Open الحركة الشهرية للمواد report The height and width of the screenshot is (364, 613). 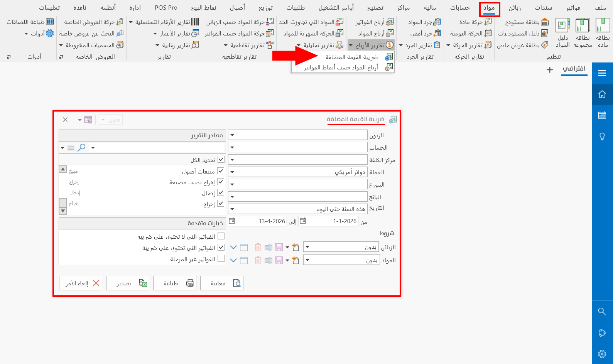(x=313, y=34)
